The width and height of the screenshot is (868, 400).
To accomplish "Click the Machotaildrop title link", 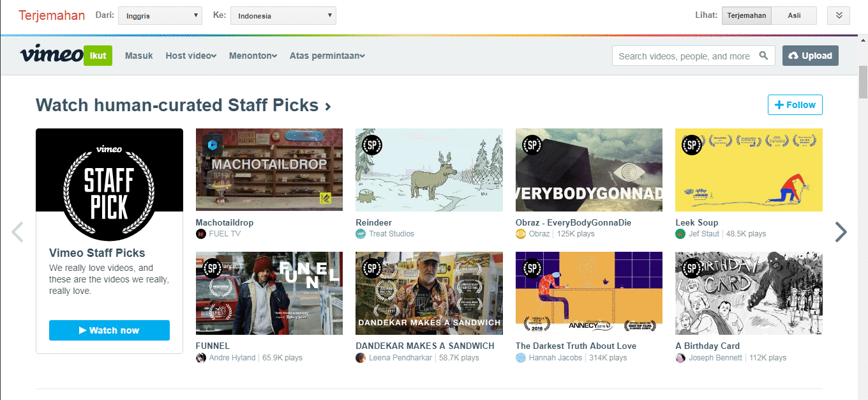I will click(225, 222).
